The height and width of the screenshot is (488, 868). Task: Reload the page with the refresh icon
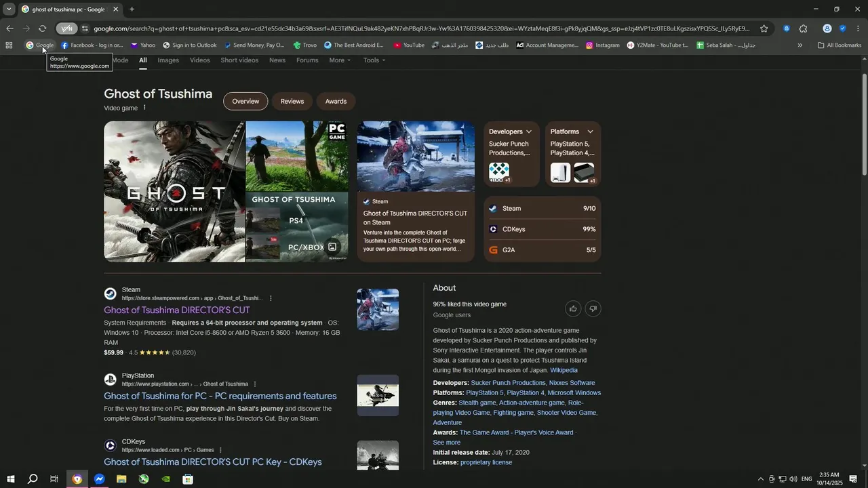42,28
